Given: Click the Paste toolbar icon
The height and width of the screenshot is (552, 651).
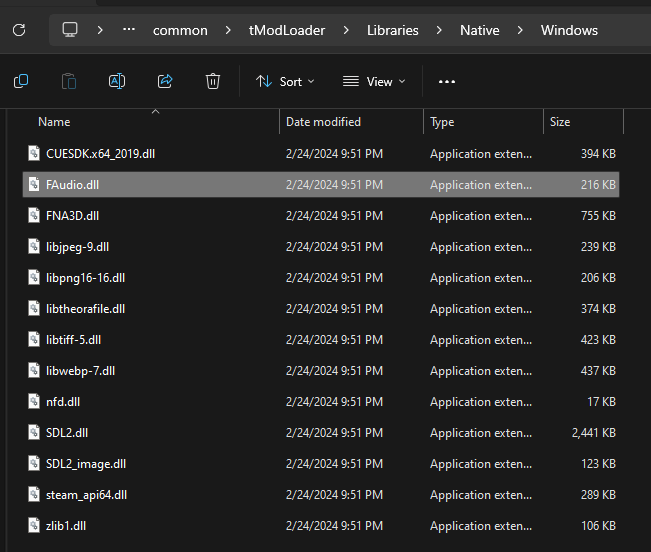Looking at the screenshot, I should pyautogui.click(x=69, y=81).
